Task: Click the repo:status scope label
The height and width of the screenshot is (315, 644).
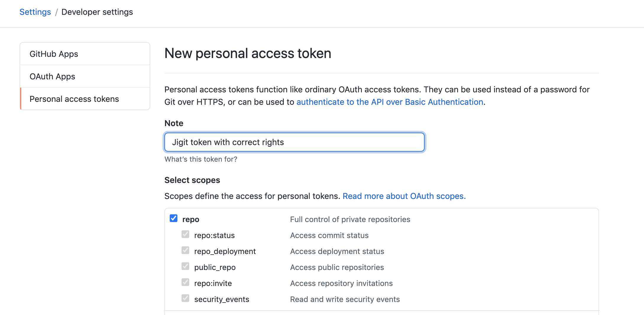Action: [x=214, y=235]
